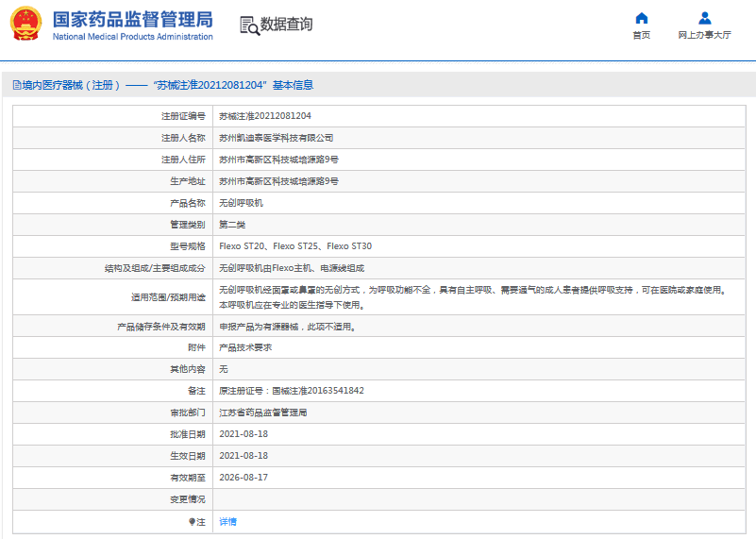Click the empty 变更情况 value cell
This screenshot has height=539, width=756.
click(x=479, y=499)
